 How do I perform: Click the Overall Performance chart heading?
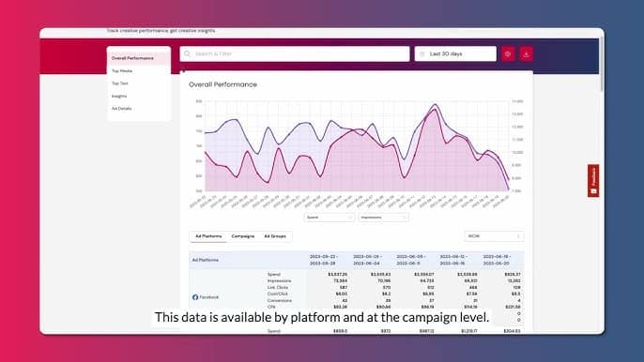click(x=222, y=84)
